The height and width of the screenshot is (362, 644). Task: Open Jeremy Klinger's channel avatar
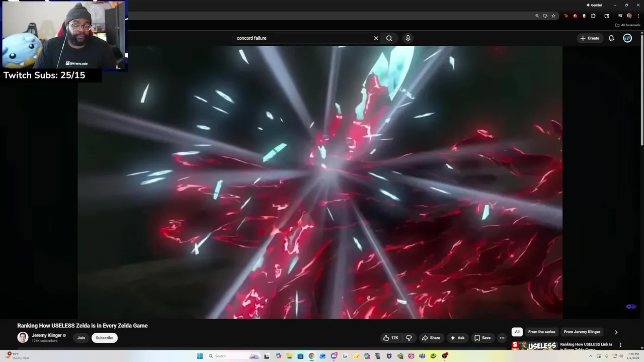coord(23,337)
